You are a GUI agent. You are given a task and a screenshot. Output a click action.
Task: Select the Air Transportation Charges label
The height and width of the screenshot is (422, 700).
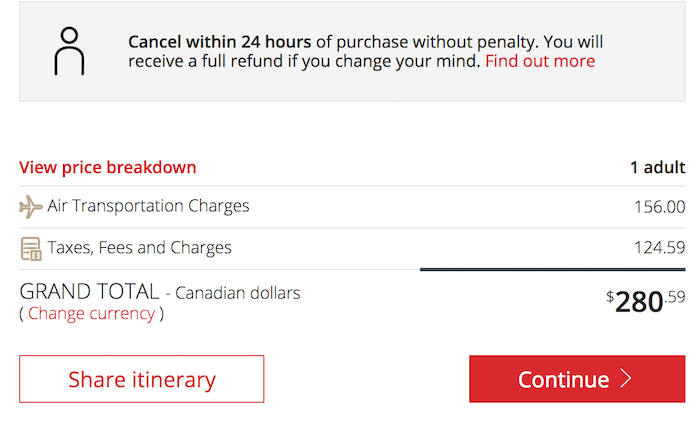[x=148, y=206]
